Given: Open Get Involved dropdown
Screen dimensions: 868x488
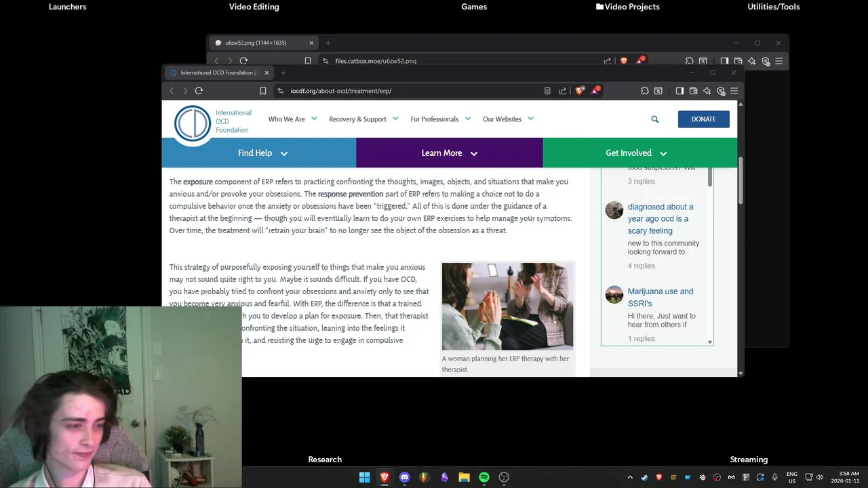Looking at the screenshot, I should (640, 153).
